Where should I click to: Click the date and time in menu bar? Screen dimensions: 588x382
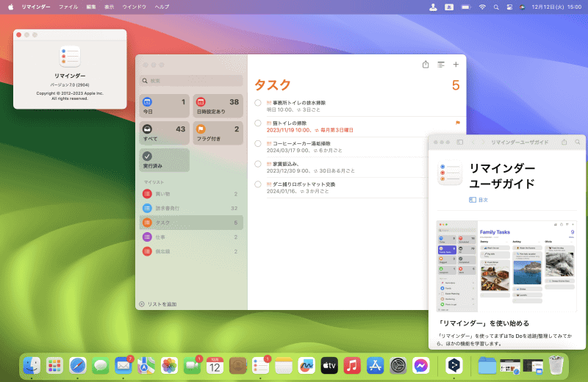click(556, 7)
